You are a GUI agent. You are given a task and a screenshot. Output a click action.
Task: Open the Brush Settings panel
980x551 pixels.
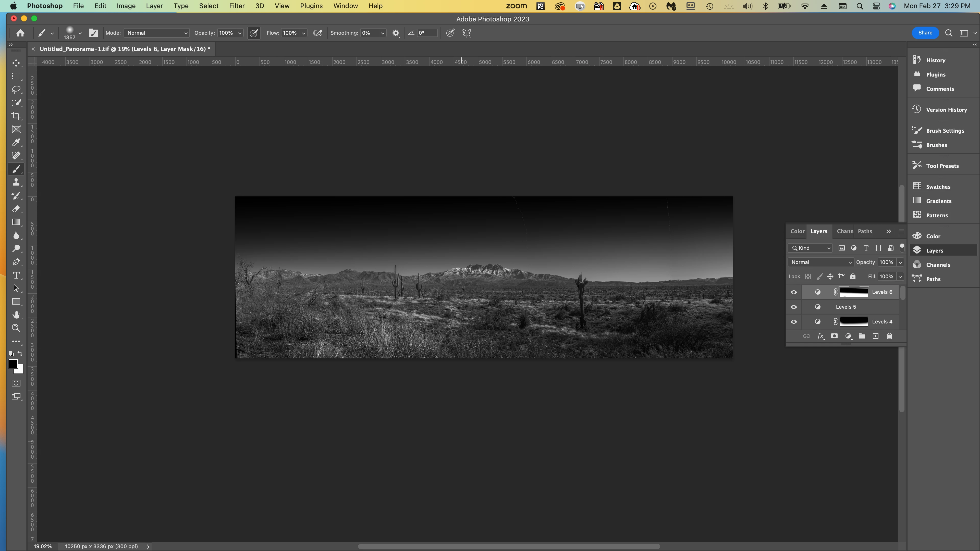(945, 131)
